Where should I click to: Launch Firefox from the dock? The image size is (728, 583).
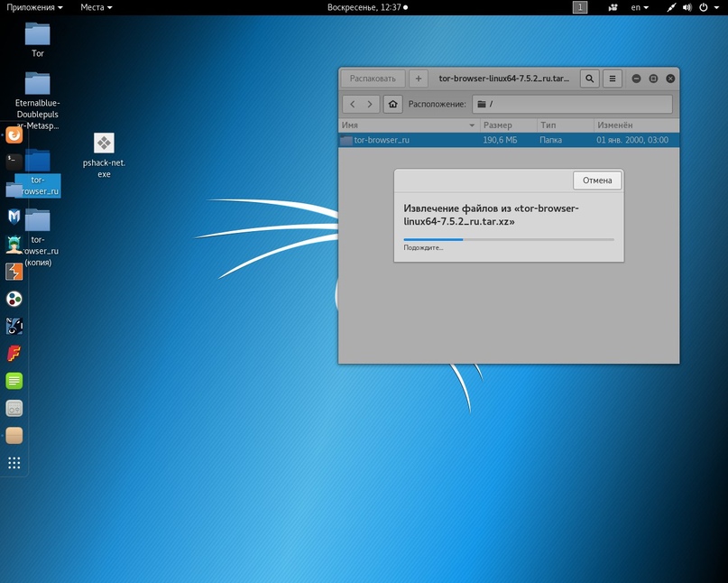tap(14, 134)
